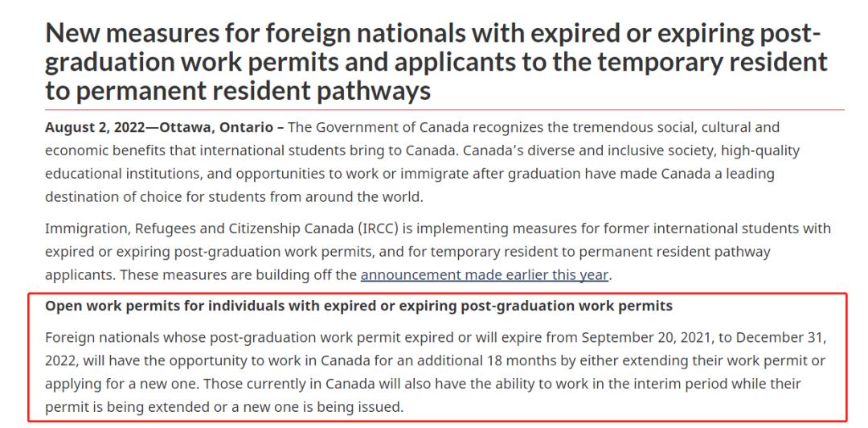Click the '(IRCC)' abbreviation in the second paragraph
The image size is (868, 428).
click(x=383, y=228)
